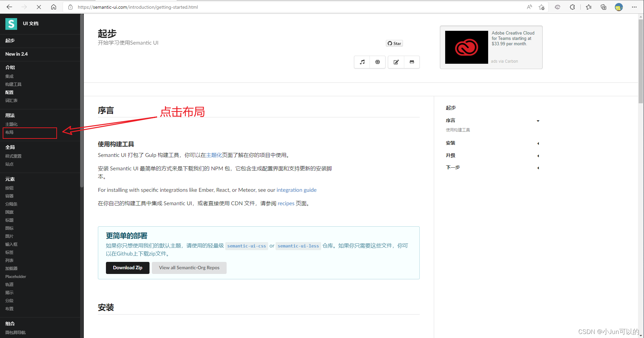Click the sidebar vertical scrollbar thumb
The width and height of the screenshot is (644, 338).
82,101
